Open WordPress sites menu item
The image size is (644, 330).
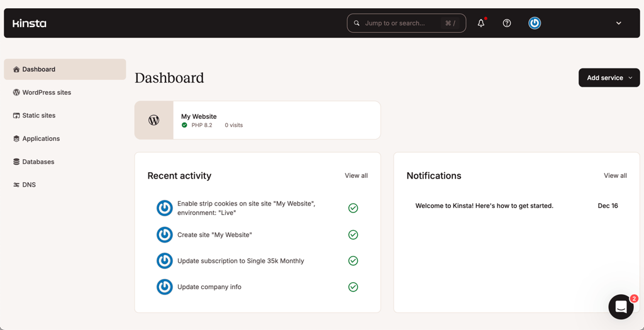tap(65, 92)
